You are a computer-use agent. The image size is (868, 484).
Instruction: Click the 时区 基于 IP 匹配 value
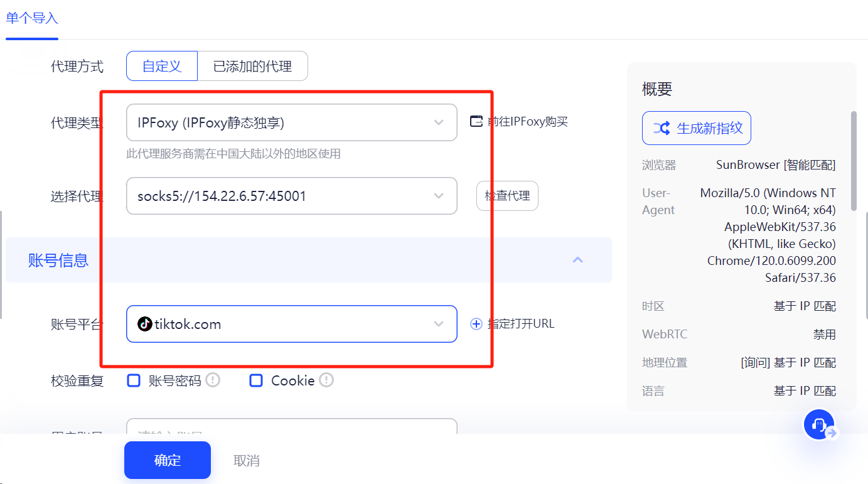[x=805, y=306]
